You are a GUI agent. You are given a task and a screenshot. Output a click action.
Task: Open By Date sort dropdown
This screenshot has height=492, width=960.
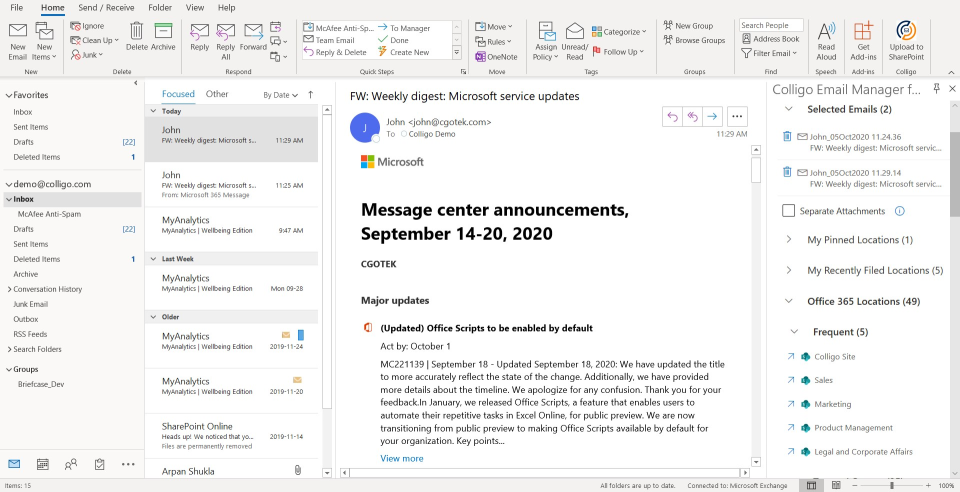[x=280, y=95]
